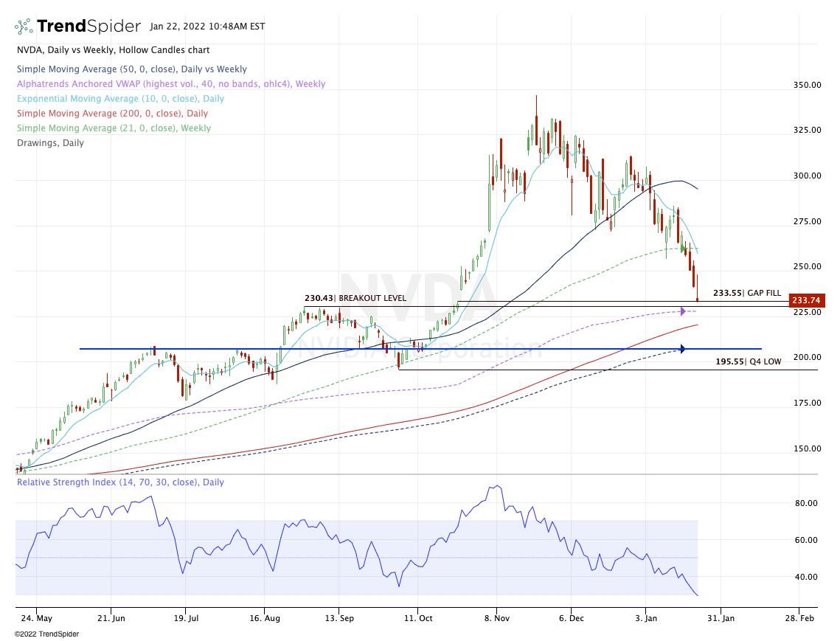
Task: Click the 150.00 price axis label
Action: 808,448
